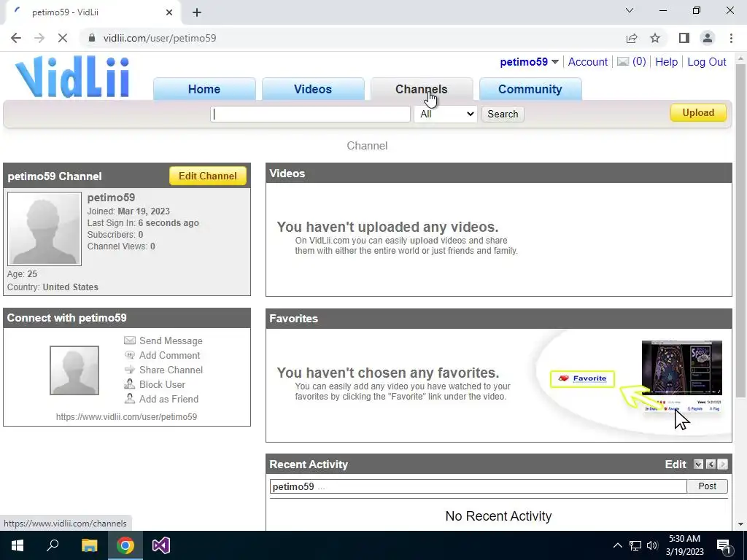The width and height of the screenshot is (747, 560).
Task: Click network tray icon
Action: coord(635,545)
